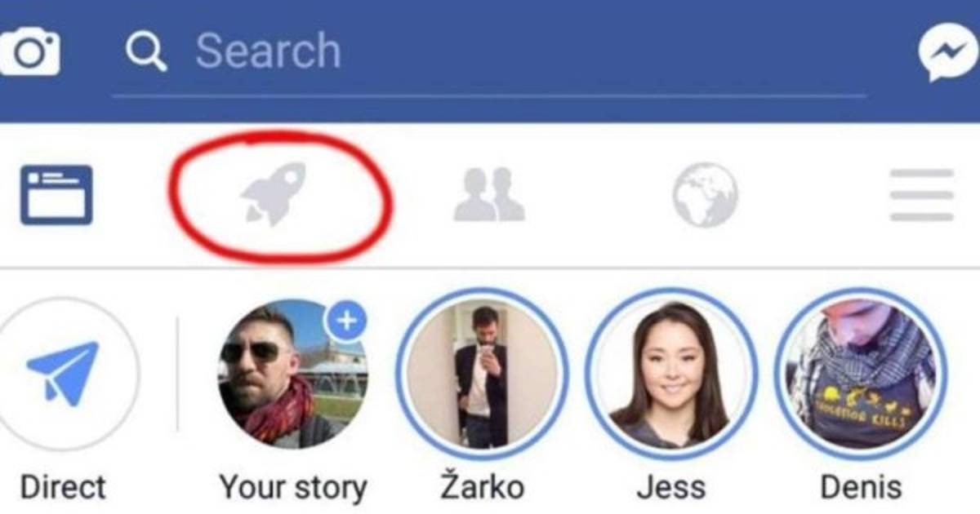Tap the Denis name label
Image resolution: width=980 pixels, height=514 pixels.
[861, 488]
